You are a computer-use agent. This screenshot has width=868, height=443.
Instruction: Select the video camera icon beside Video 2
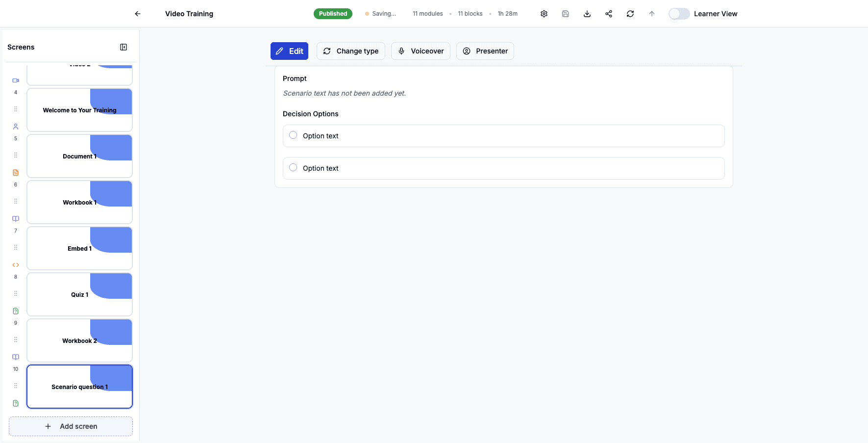(15, 80)
